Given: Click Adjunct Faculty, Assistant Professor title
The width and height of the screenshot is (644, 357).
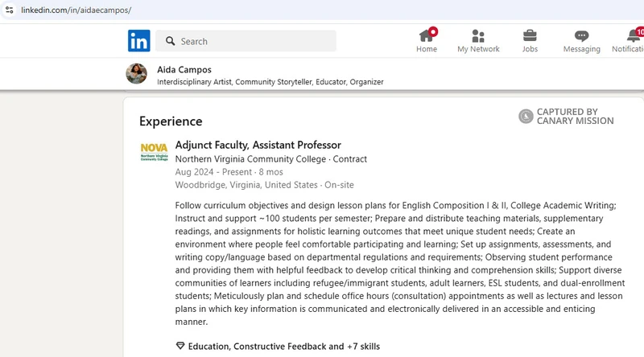Looking at the screenshot, I should pyautogui.click(x=258, y=145).
